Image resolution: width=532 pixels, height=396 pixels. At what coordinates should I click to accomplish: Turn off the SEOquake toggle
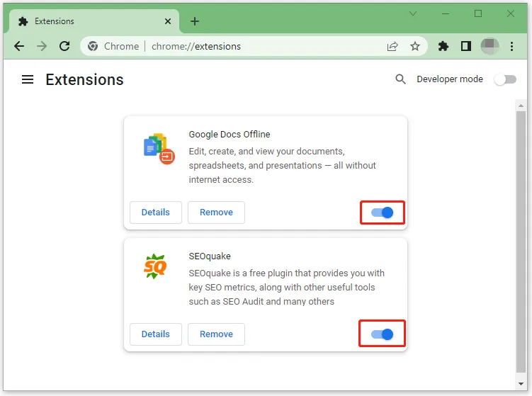coord(383,334)
